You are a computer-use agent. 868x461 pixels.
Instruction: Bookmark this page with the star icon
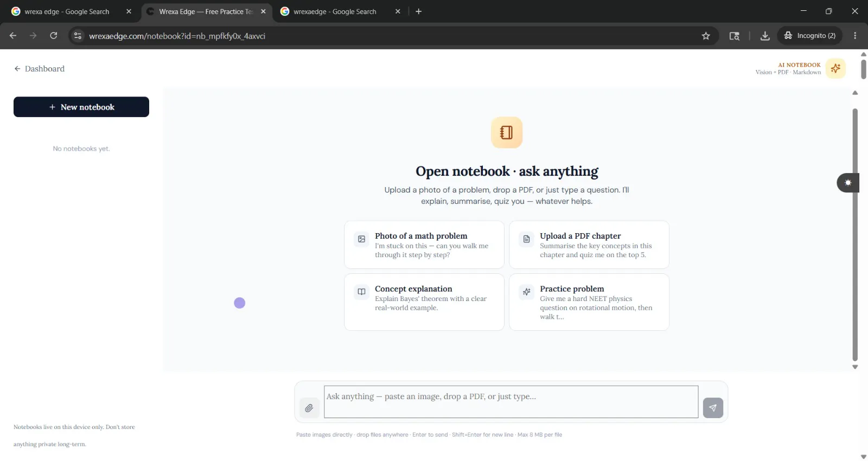coord(706,36)
